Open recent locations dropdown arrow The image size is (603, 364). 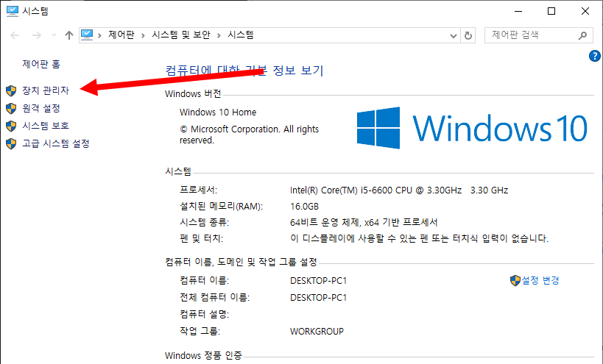(x=54, y=35)
